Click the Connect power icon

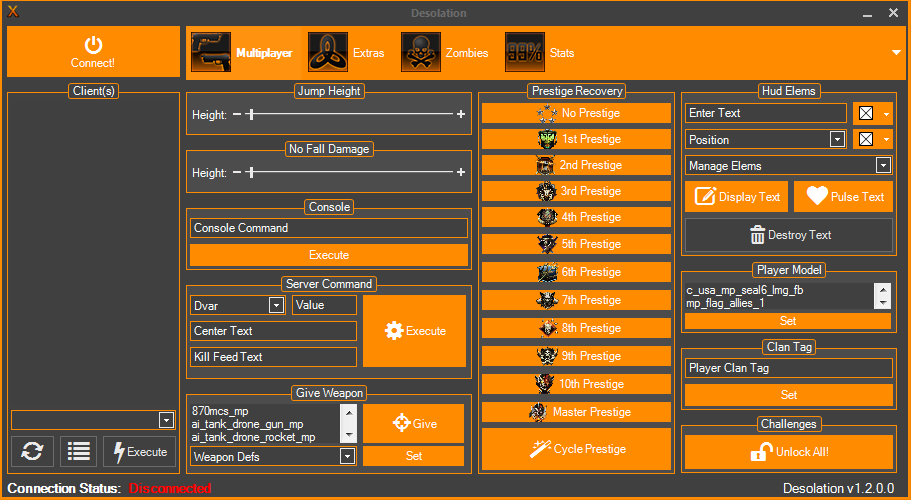pos(93,45)
